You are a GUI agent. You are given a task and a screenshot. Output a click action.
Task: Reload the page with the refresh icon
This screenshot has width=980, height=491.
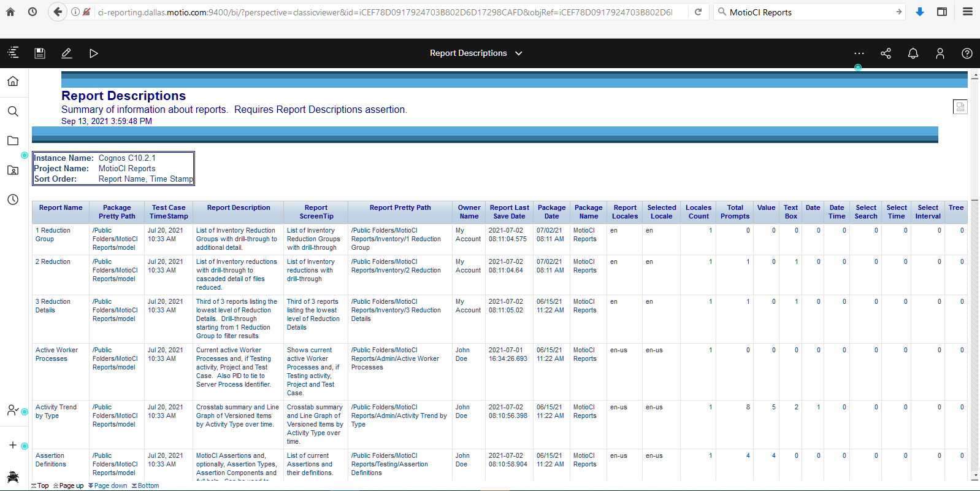click(698, 12)
